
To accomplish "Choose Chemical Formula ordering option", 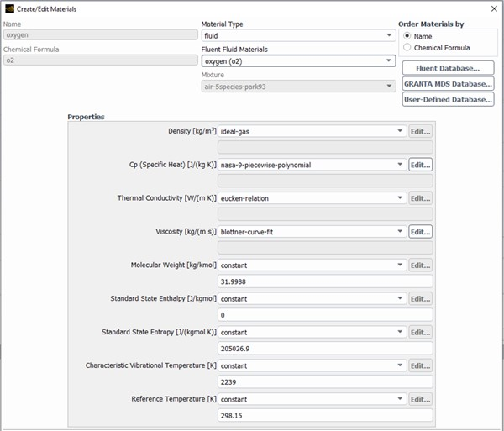I will pos(408,48).
